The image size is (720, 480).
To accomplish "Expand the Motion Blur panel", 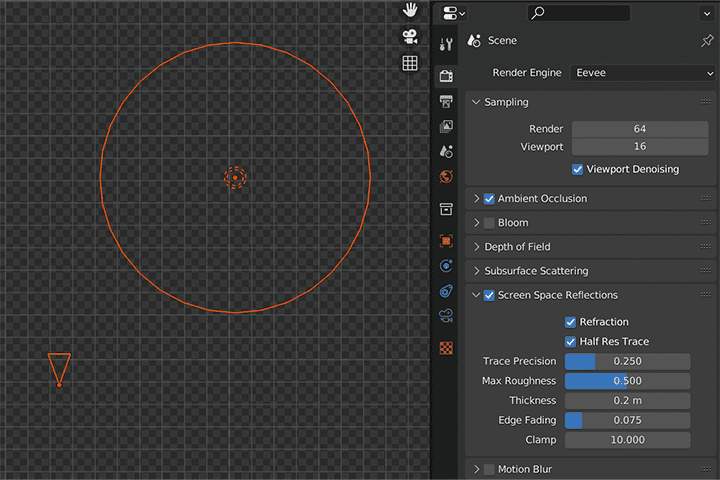I will [x=476, y=469].
